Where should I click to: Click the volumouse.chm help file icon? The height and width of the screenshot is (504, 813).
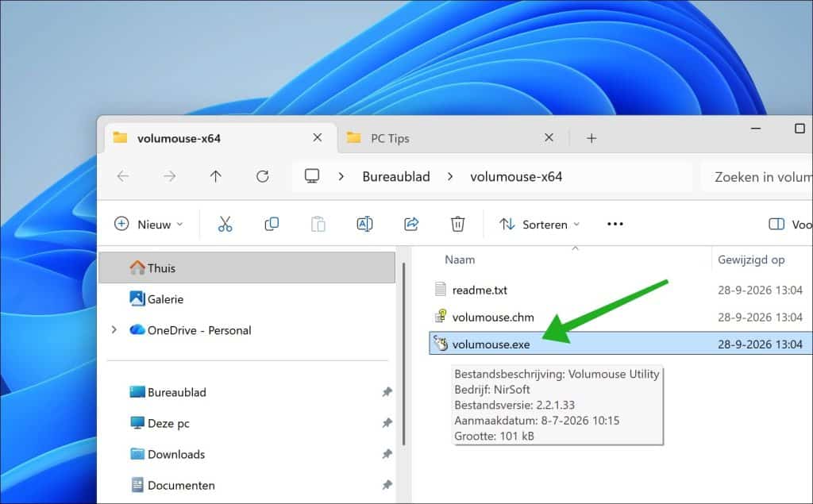(441, 316)
